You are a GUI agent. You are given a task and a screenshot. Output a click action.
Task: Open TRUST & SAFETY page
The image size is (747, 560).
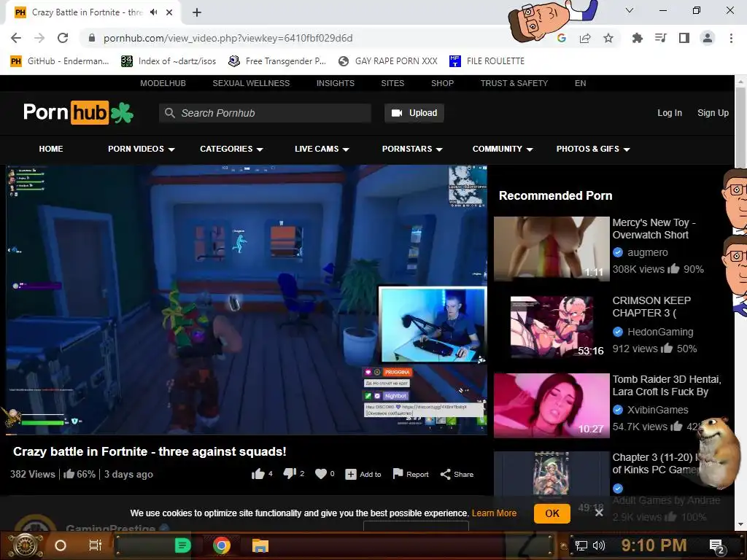point(514,83)
